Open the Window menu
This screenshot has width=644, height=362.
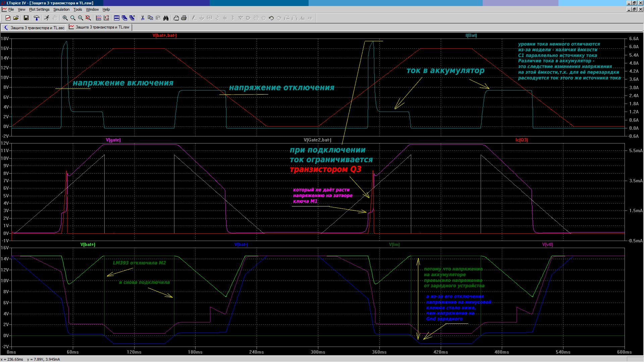tap(92, 9)
